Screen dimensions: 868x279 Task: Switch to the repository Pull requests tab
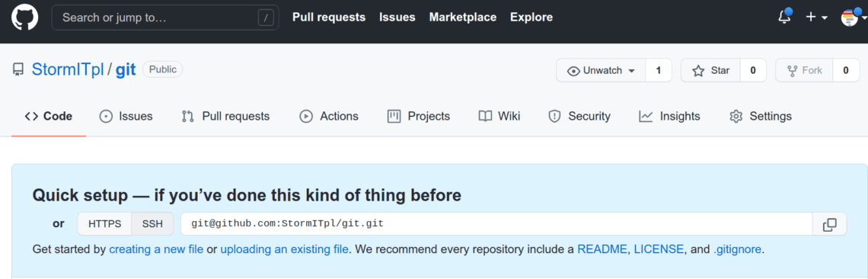(x=226, y=117)
